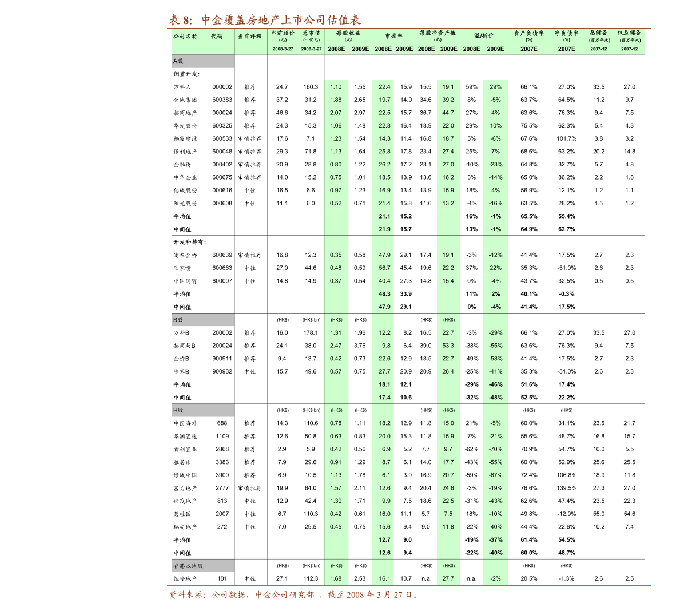
Task: Click the 市盈率 column header
Action: pyautogui.click(x=393, y=36)
